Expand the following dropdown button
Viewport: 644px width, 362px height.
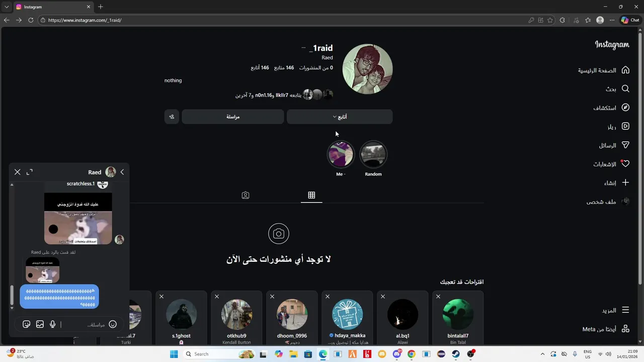coord(340,117)
